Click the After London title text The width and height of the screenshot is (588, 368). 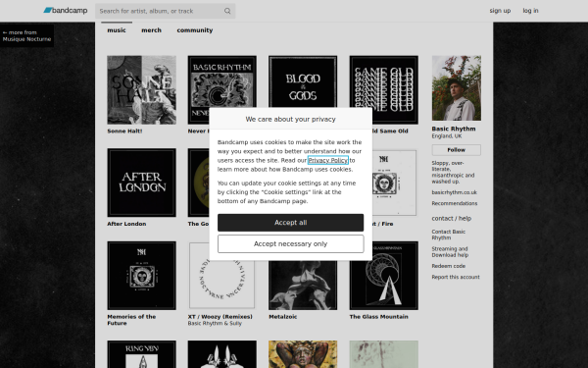click(x=126, y=224)
